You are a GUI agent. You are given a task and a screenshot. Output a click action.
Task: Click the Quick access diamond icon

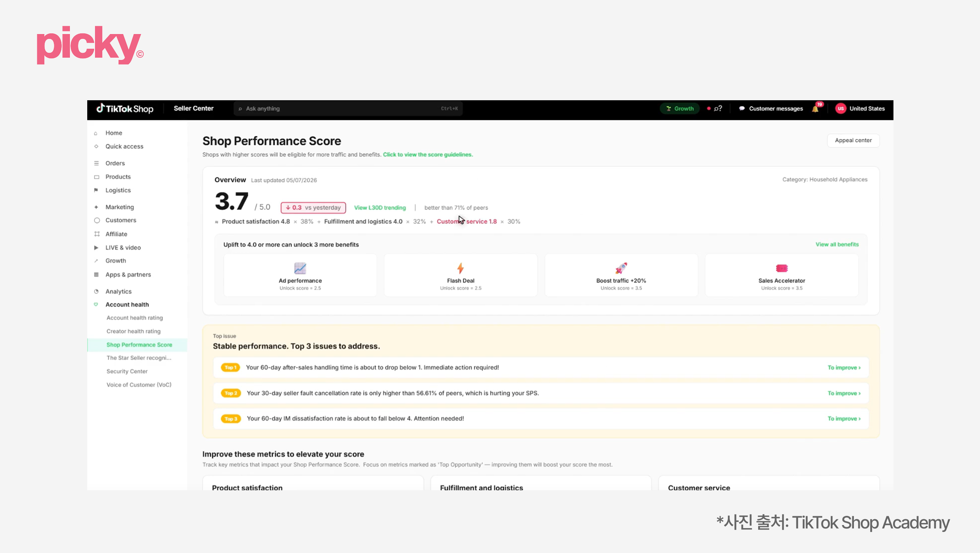point(96,147)
